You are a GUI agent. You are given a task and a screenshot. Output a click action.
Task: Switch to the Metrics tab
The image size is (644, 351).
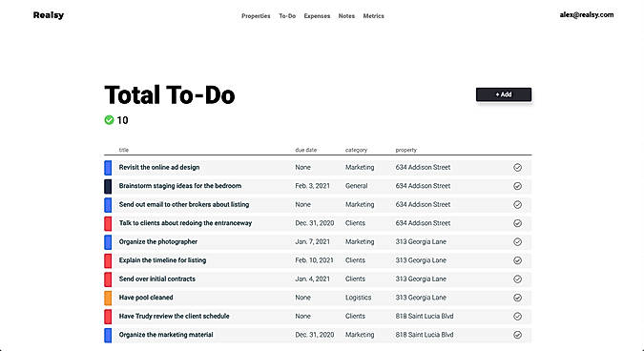(x=373, y=16)
